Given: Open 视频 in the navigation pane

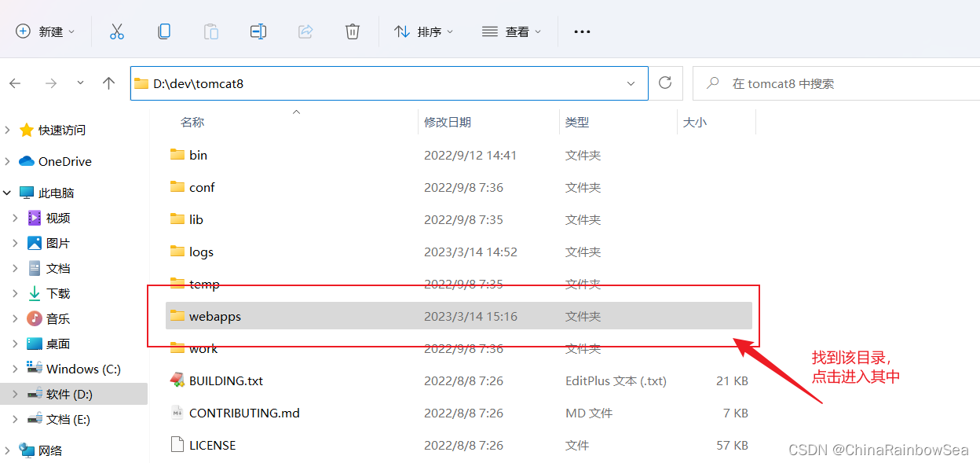Looking at the screenshot, I should 58,218.
